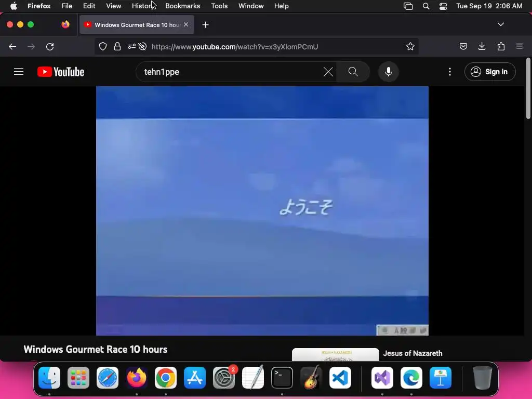532x399 pixels.
Task: Open the File menu
Action: 67,6
